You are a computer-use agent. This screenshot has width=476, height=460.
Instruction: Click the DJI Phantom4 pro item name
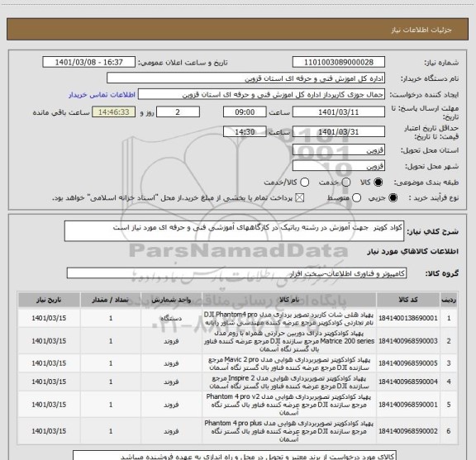pyautogui.click(x=289, y=318)
